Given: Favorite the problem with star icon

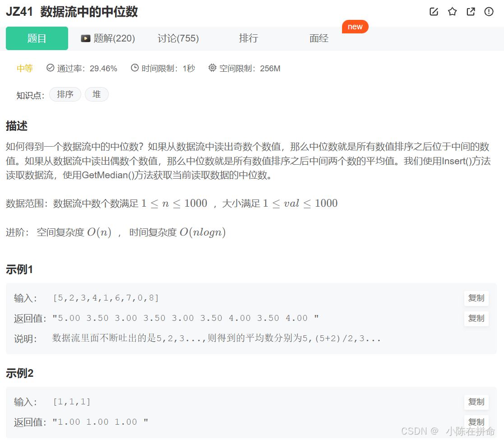Looking at the screenshot, I should click(452, 12).
